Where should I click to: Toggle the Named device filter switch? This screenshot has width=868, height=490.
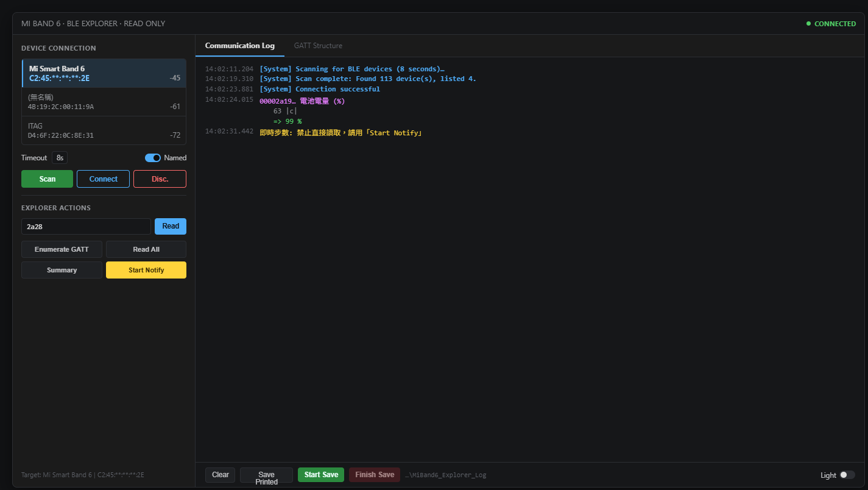(x=153, y=158)
